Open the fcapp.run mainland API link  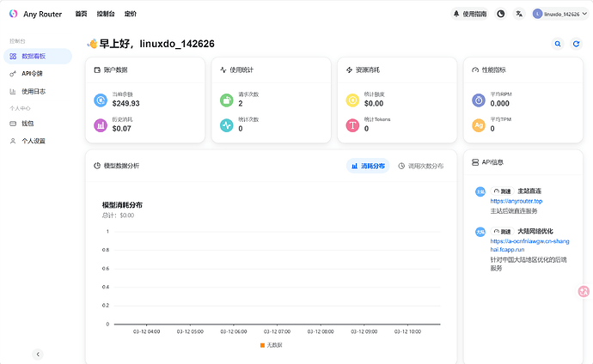pyautogui.click(x=529, y=246)
